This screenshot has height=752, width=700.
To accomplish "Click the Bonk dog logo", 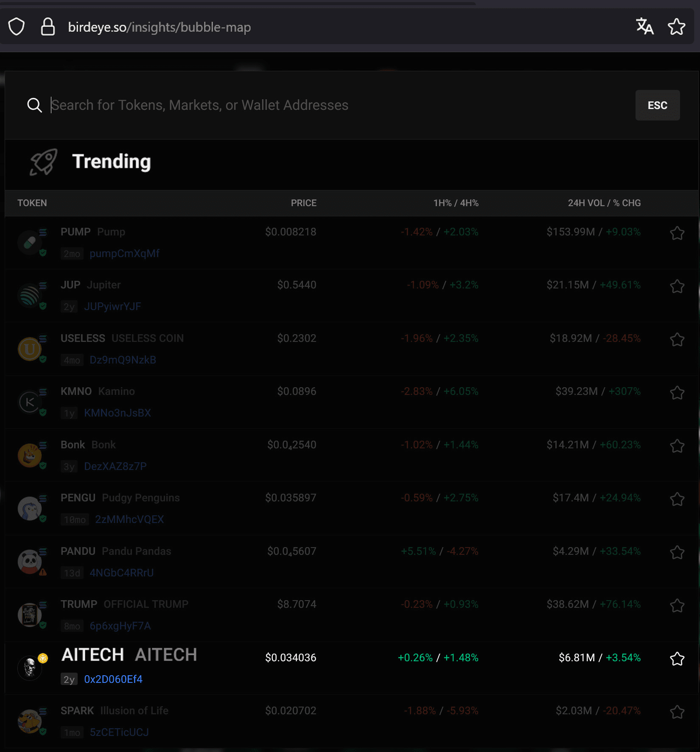I will [30, 456].
